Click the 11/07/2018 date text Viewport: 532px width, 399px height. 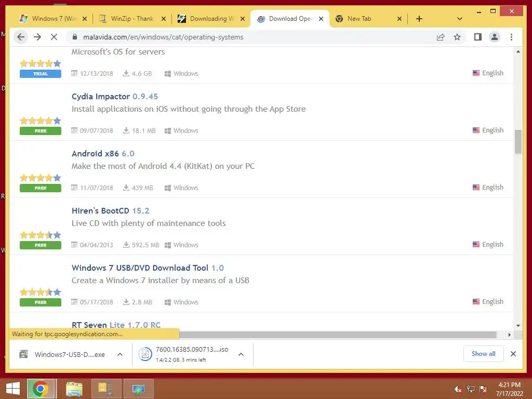click(96, 188)
